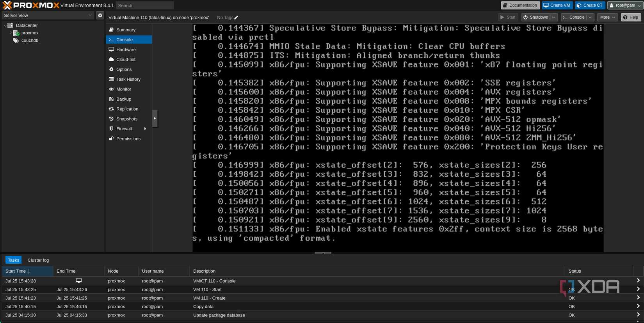This screenshot has width=644, height=323.
Task: Open the Shutdown options dropdown arrow
Action: pyautogui.click(x=553, y=17)
